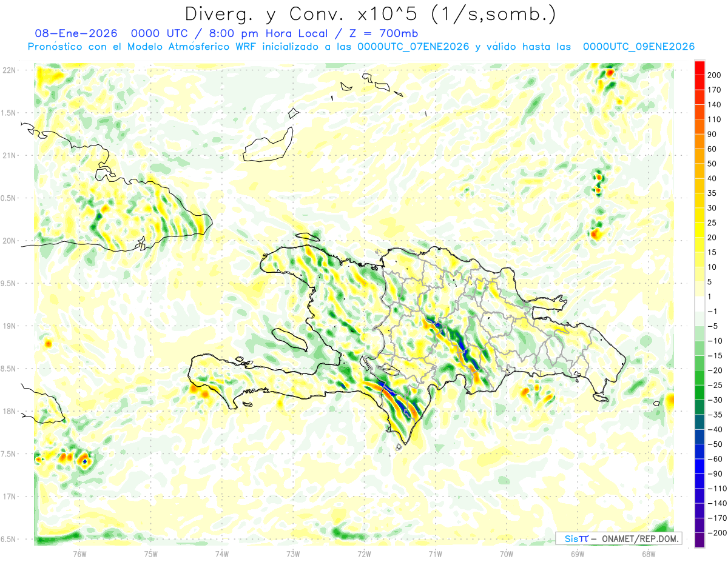
Task: Click the 76W longitude axis label
Action: [79, 554]
